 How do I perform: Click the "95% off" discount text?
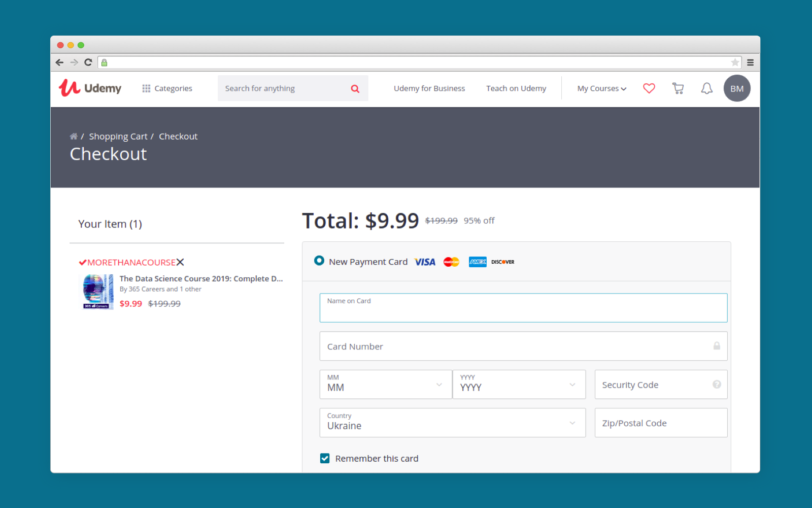479,220
